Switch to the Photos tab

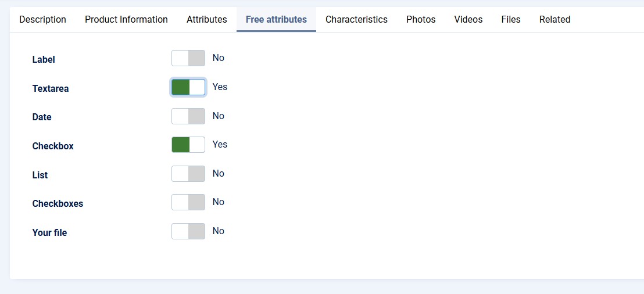pos(421,20)
